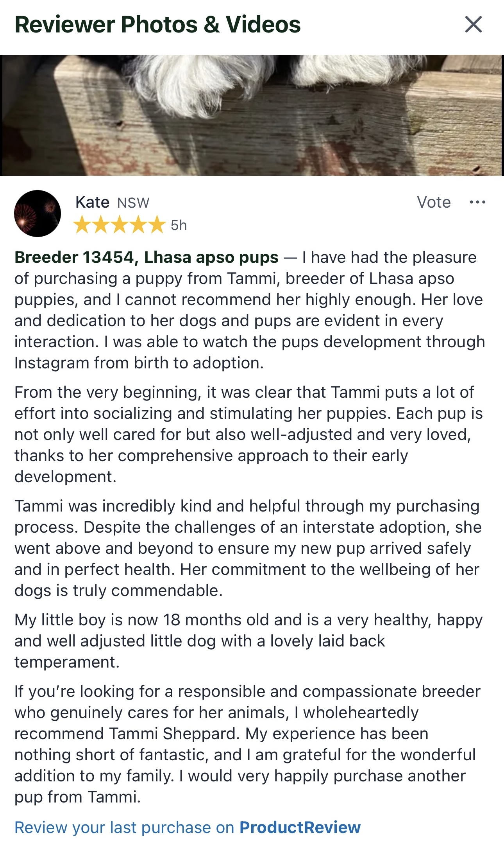Click the paragraph starting 'Tammi was incredibly kind'
The width and height of the screenshot is (504, 842).
click(248, 548)
